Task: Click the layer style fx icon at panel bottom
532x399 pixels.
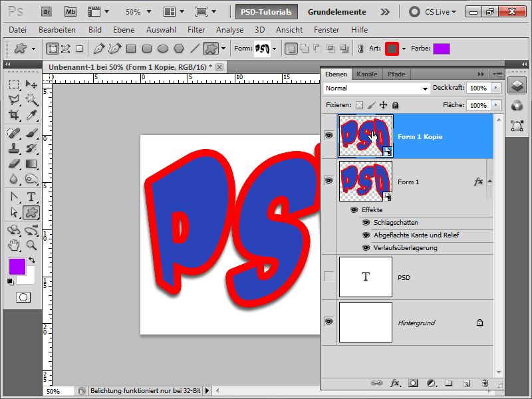Action: 395,383
